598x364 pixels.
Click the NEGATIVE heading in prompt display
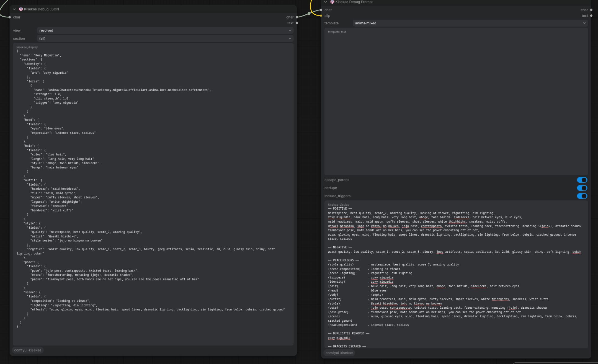point(340,247)
